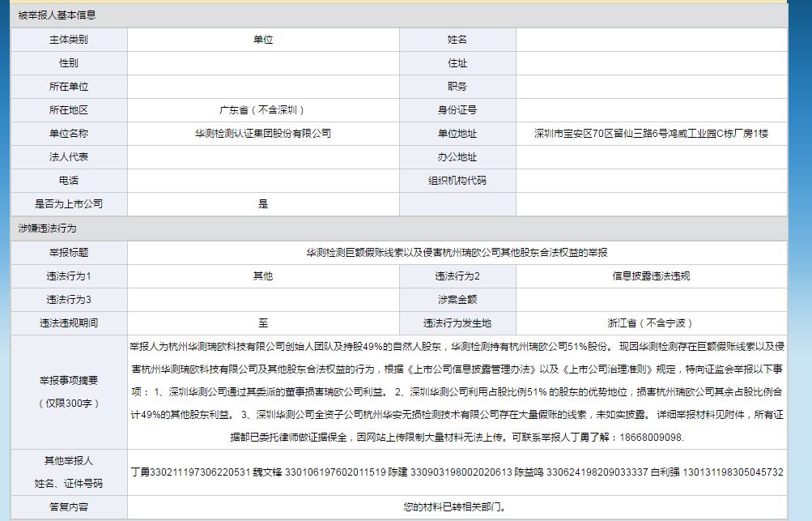Select the 举报事项摘要 label
The image size is (812, 521).
[x=69, y=381]
